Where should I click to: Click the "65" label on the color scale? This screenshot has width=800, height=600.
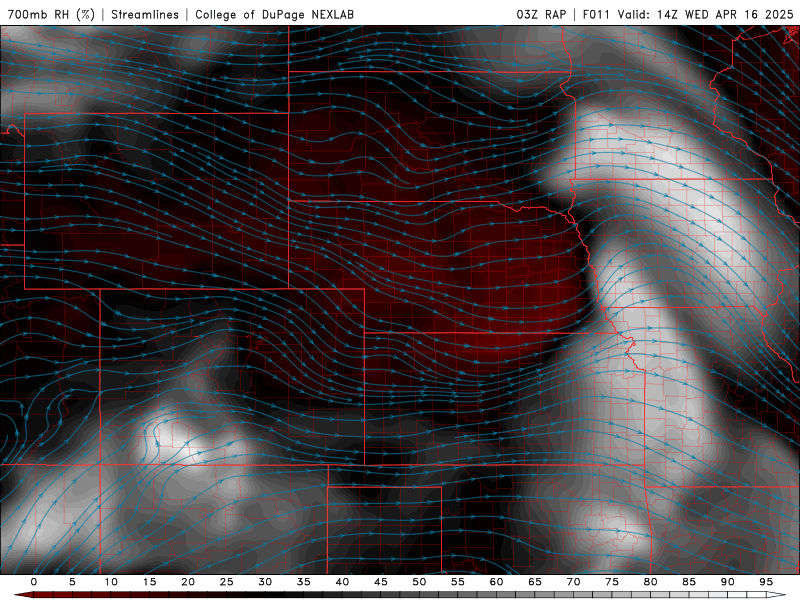click(x=535, y=582)
